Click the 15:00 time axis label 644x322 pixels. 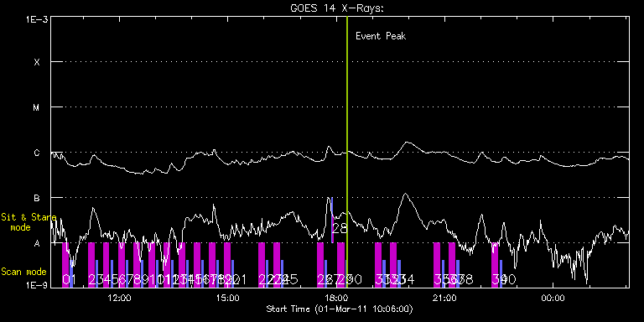click(x=227, y=298)
